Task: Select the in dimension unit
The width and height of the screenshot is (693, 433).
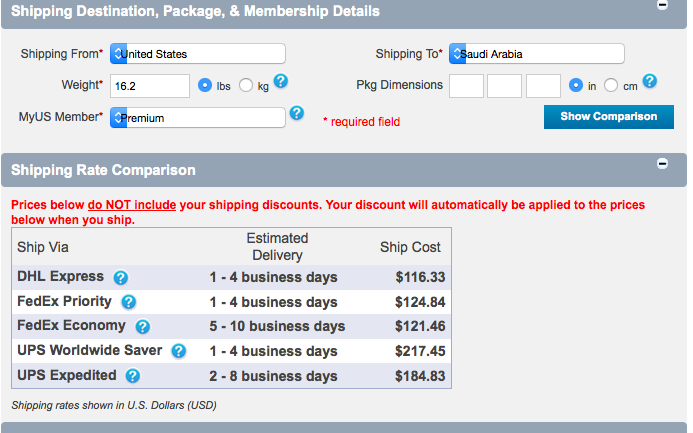Action: pyautogui.click(x=576, y=86)
